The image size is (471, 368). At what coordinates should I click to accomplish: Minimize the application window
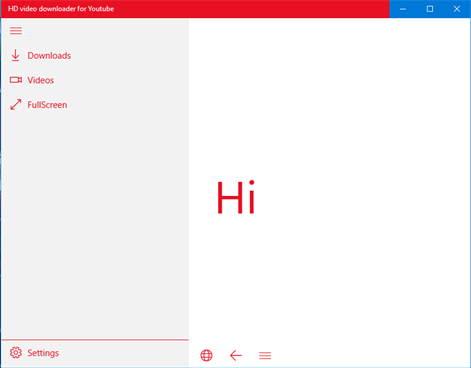pos(403,9)
